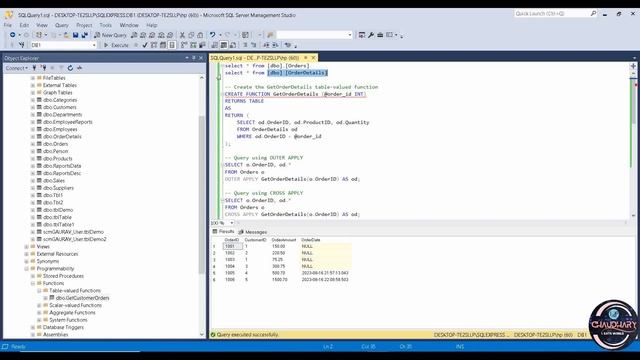This screenshot has width=640, height=360.
Task: Select dbo.Products table in tree
Action: tap(58, 159)
